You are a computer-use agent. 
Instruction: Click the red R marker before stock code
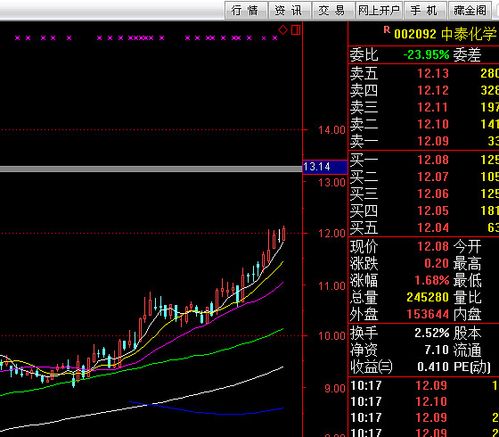coord(387,30)
